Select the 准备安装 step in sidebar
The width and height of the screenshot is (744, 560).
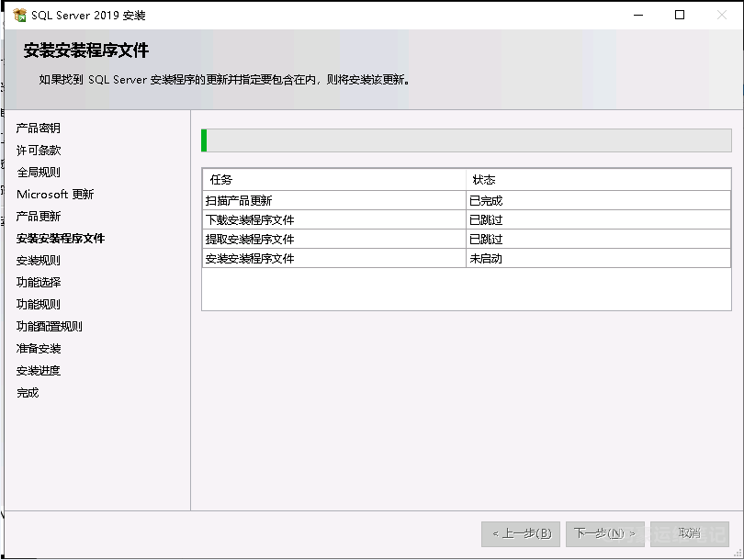39,349
